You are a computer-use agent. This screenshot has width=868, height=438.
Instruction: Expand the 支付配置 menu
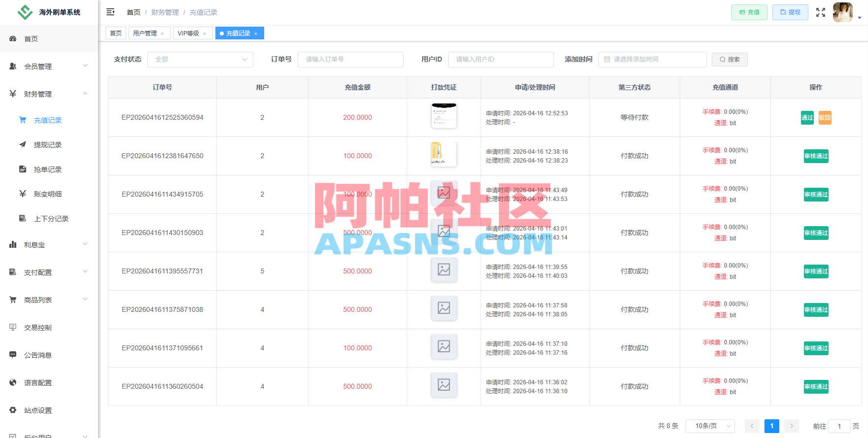pos(49,272)
